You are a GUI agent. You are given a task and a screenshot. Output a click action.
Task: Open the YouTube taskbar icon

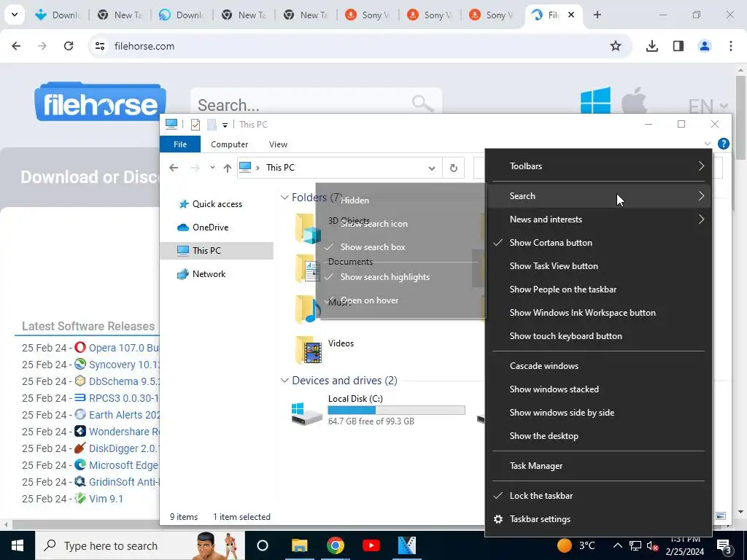pos(371,545)
